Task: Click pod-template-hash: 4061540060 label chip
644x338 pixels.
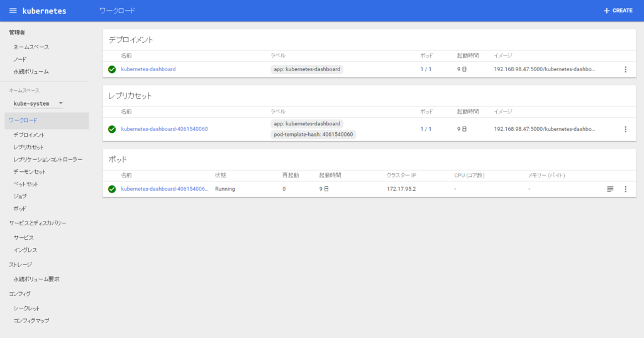Action: tap(313, 135)
